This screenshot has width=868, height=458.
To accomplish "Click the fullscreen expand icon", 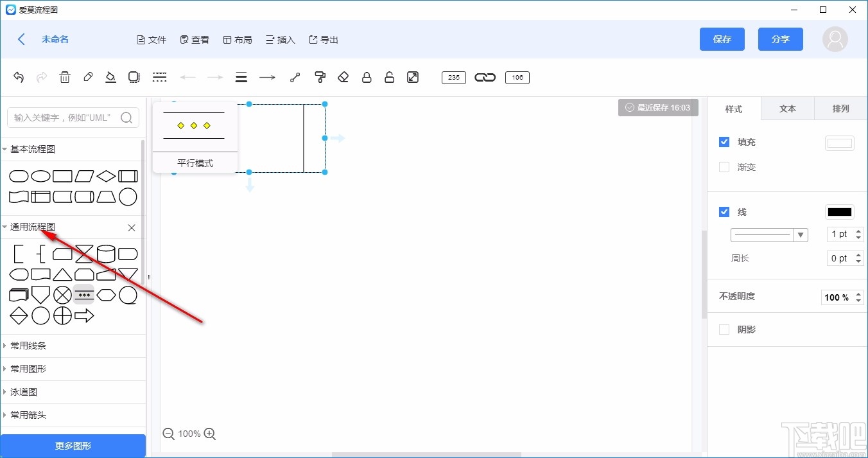I will click(x=413, y=77).
